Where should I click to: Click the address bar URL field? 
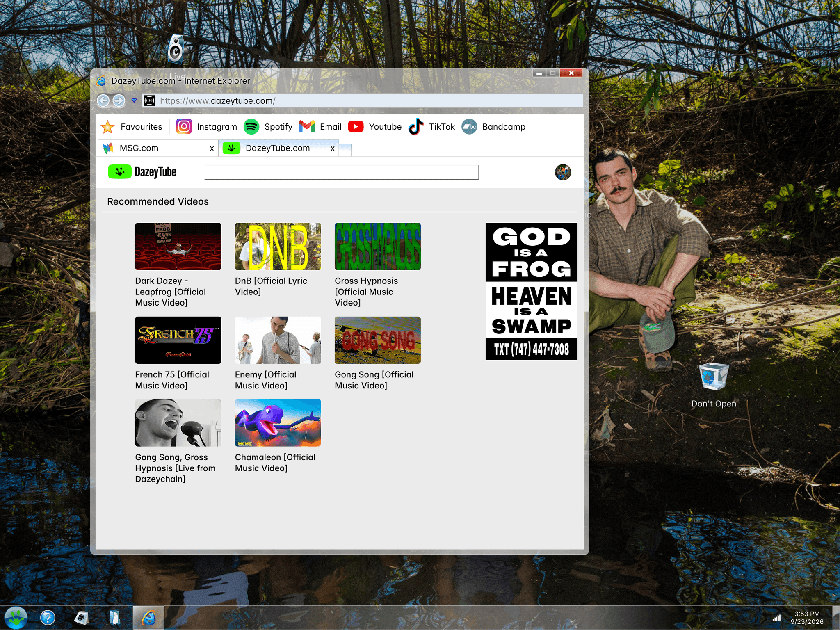coord(363,101)
